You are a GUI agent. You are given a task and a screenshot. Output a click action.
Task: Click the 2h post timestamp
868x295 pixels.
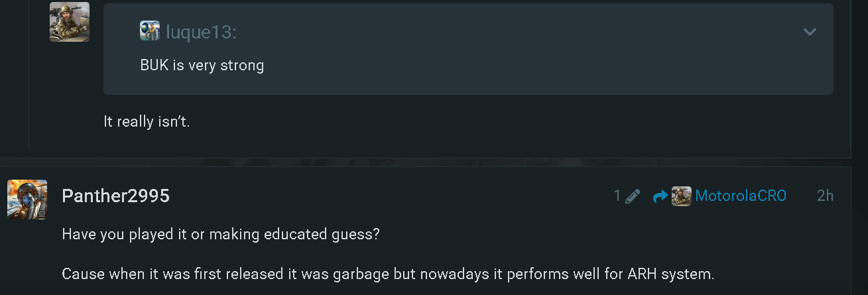[825, 196]
